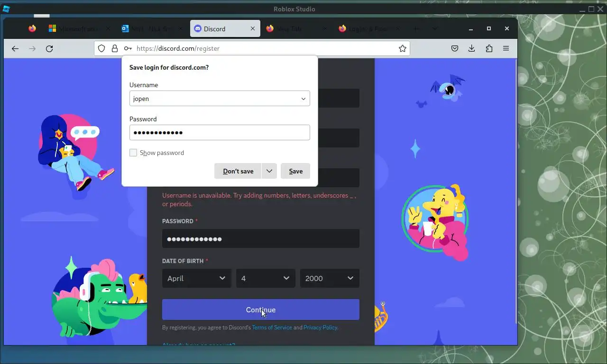607x364 pixels.
Task: Close the Discord tab
Action: click(253, 29)
